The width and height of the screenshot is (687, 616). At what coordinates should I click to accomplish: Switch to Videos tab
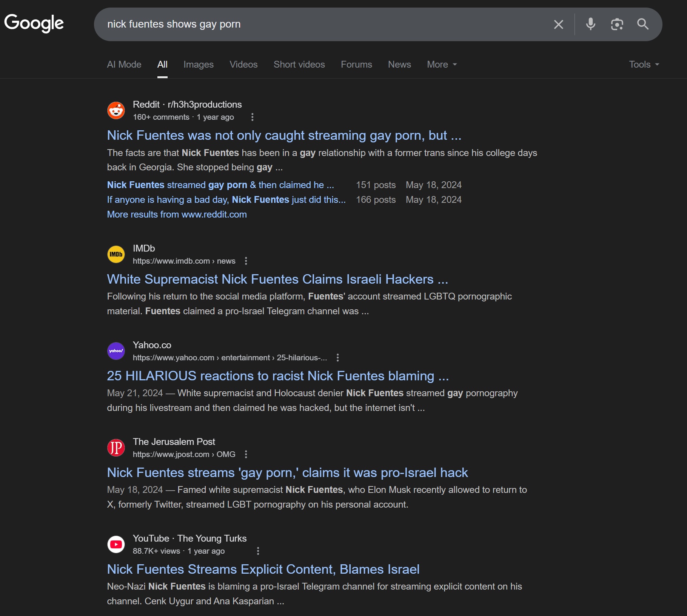coord(243,65)
